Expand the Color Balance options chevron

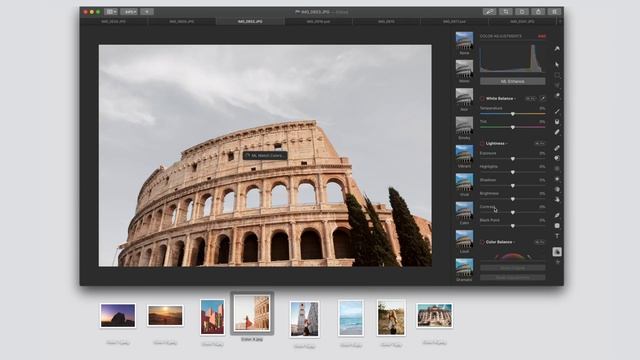[514, 242]
